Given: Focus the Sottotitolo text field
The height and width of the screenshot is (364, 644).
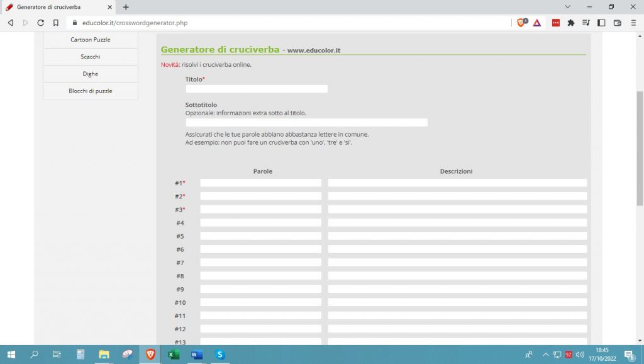Looking at the screenshot, I should click(x=306, y=122).
